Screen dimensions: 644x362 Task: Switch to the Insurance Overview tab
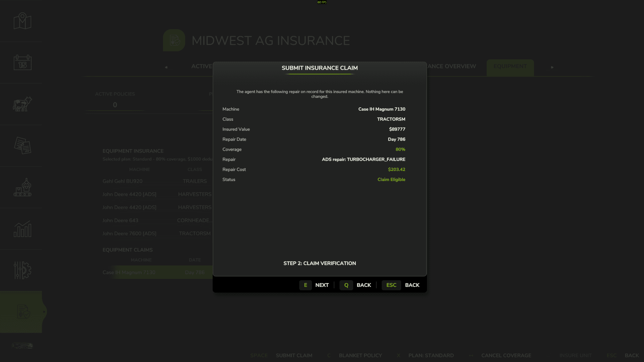click(451, 66)
